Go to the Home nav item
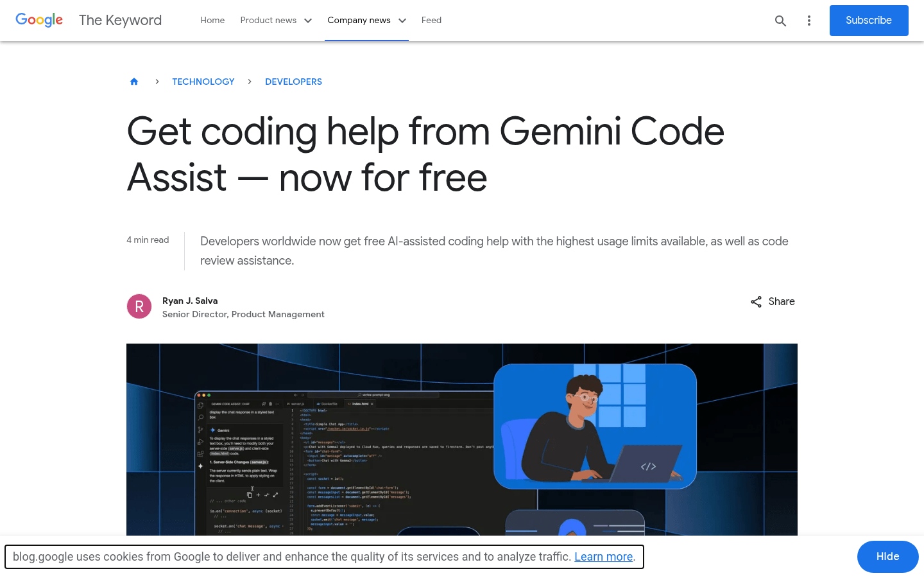 point(212,20)
